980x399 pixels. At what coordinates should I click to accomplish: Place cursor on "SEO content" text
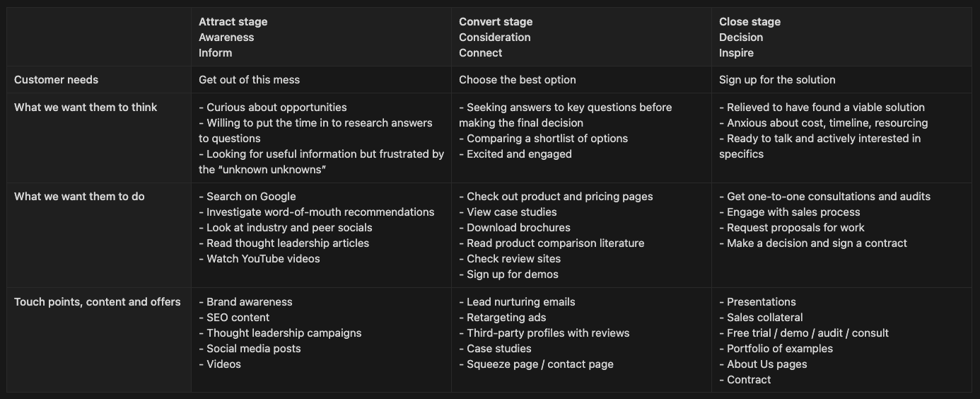(x=238, y=318)
